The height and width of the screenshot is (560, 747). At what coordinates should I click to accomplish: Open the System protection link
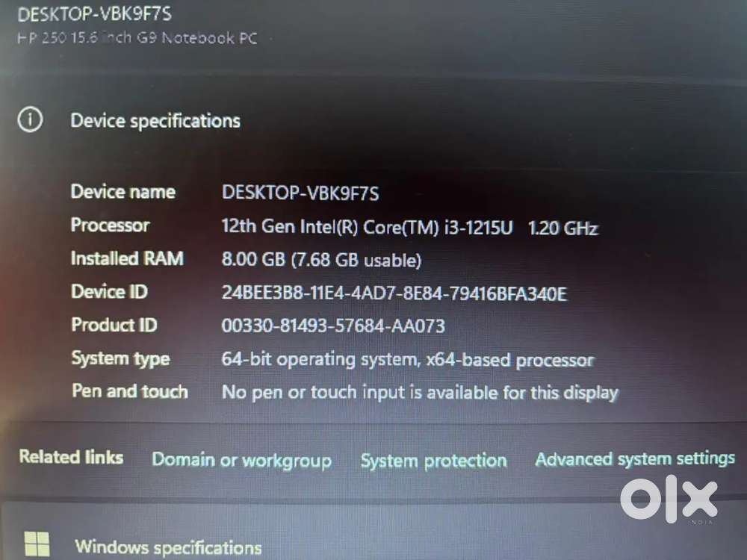point(433,461)
